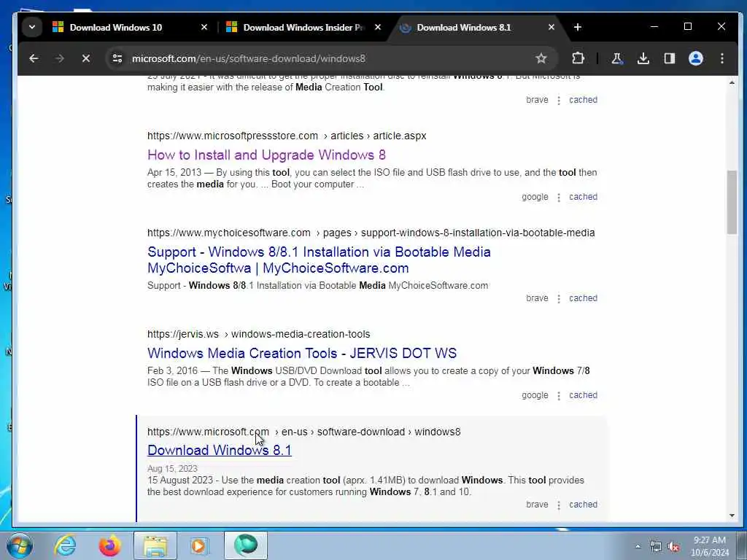Image resolution: width=747 pixels, height=560 pixels.
Task: Open the browser three-dot menu
Action: click(722, 58)
